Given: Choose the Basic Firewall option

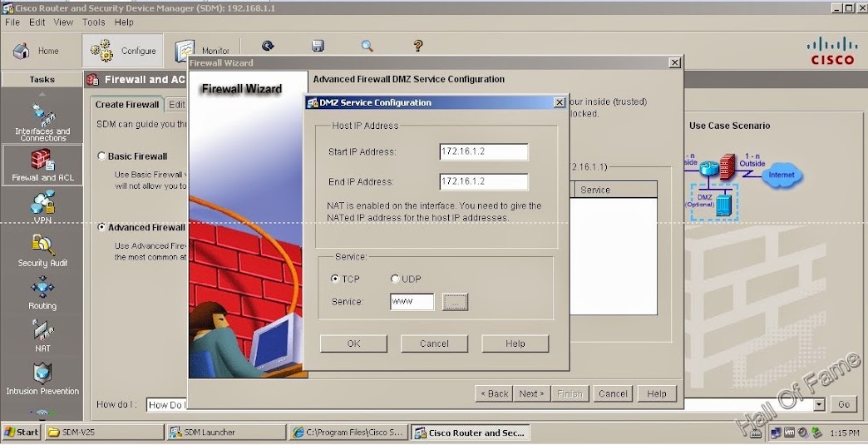Looking at the screenshot, I should pyautogui.click(x=101, y=156).
